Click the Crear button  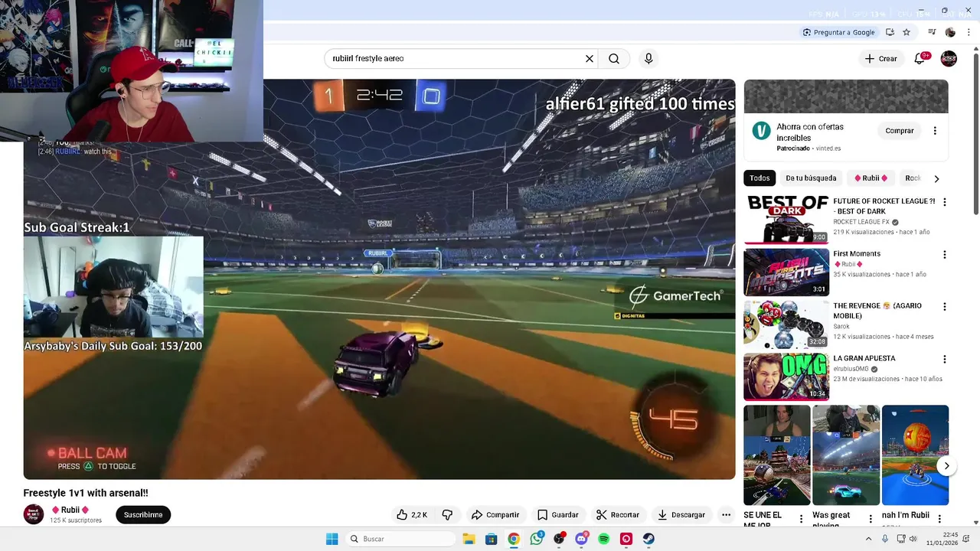(x=880, y=58)
